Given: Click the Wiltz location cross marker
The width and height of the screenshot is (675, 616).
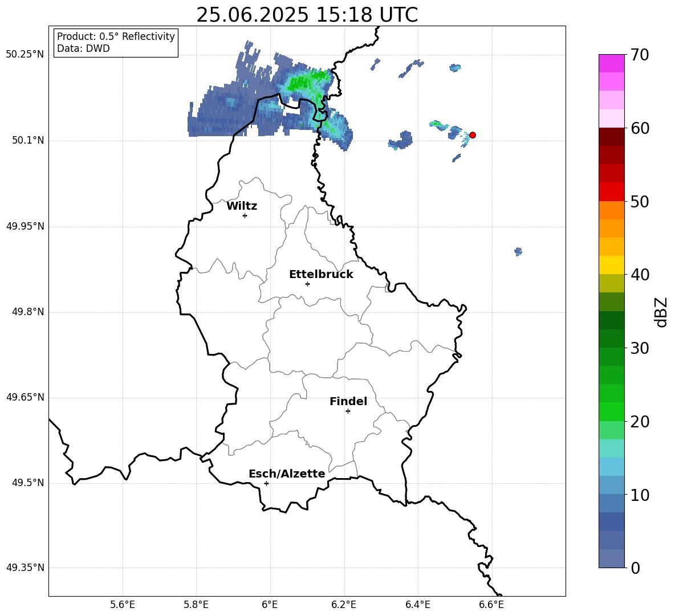Looking at the screenshot, I should point(245,215).
